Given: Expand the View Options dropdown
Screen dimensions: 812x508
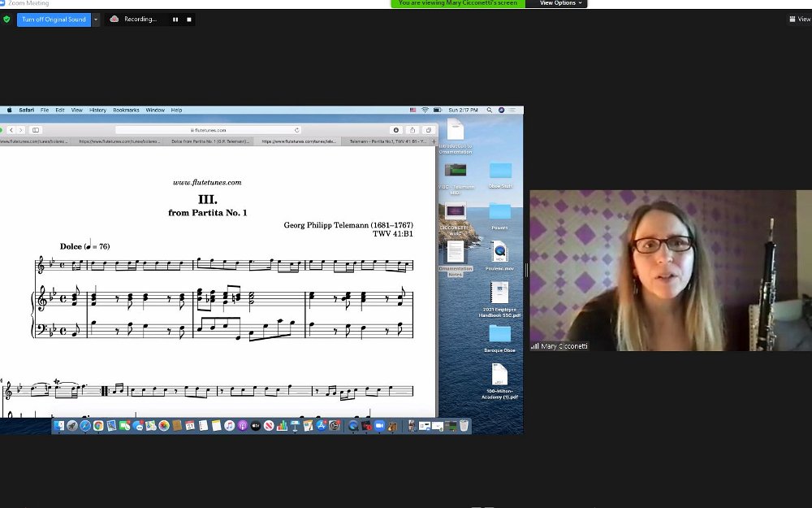Looking at the screenshot, I should [560, 3].
